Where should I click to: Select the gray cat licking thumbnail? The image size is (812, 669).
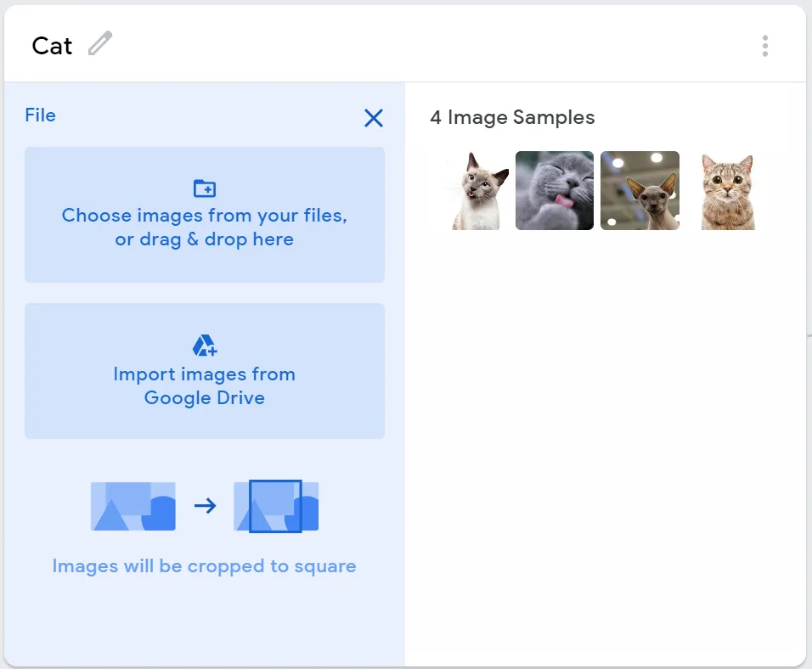pos(555,190)
